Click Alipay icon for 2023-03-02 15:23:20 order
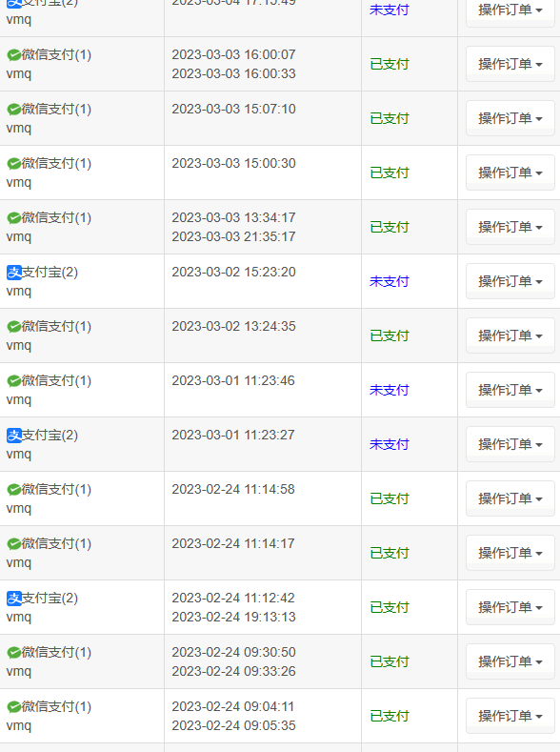The image size is (560, 752). [14, 273]
